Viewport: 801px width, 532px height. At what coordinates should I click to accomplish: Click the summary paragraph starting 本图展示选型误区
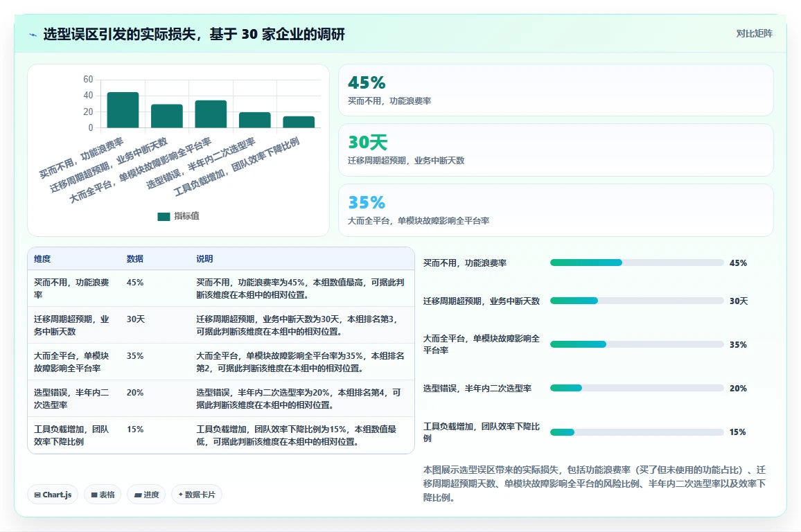pos(594,484)
